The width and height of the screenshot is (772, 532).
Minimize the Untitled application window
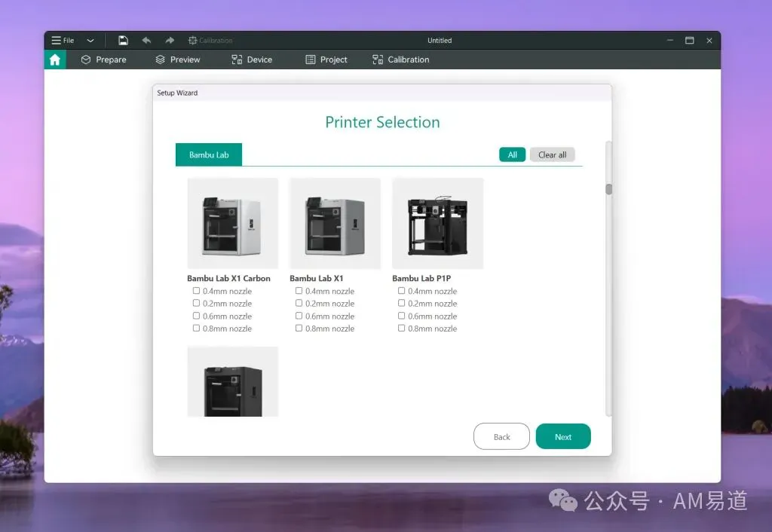tap(670, 41)
